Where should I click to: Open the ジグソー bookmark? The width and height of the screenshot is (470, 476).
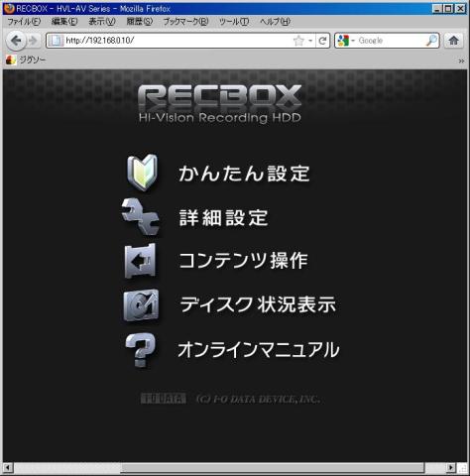coord(26,59)
